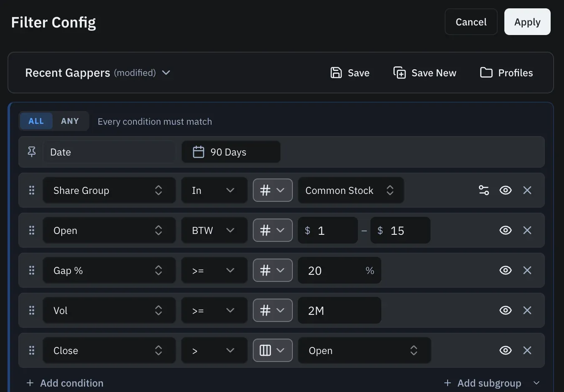Save the current filter profile
The width and height of the screenshot is (564, 392).
(x=350, y=73)
